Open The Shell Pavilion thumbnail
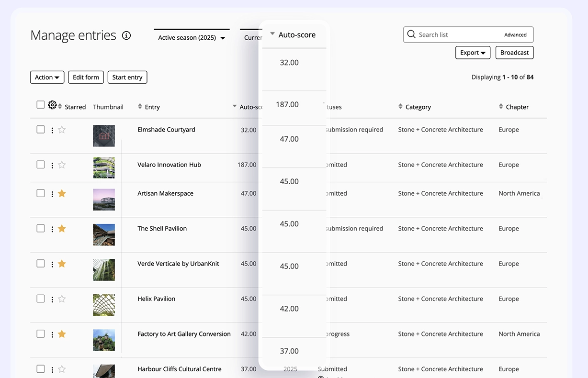The image size is (588, 378). [104, 235]
